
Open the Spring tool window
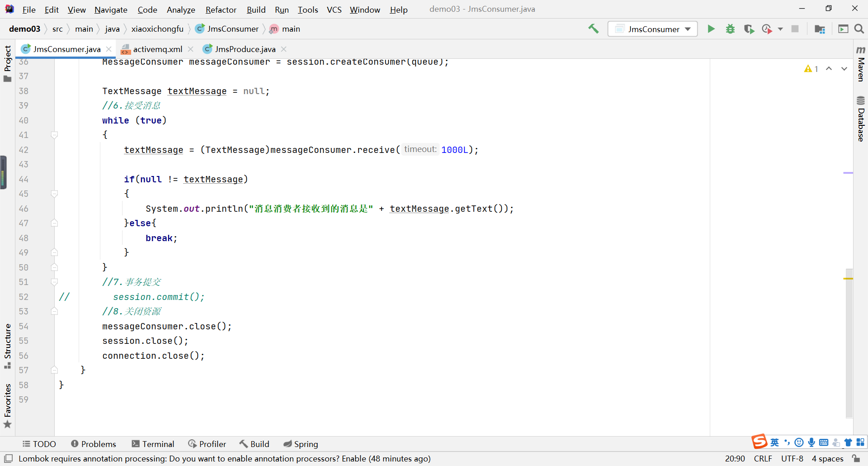point(301,444)
